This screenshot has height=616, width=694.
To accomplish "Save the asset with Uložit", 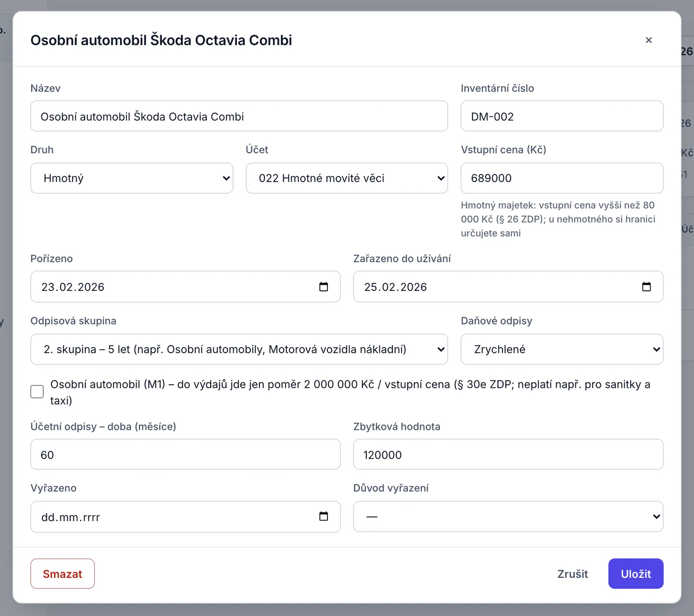I will point(635,574).
